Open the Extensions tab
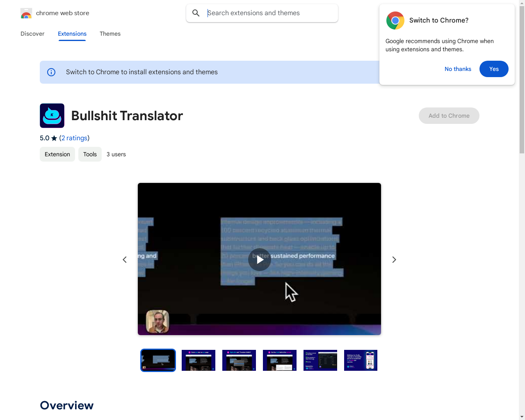525x420 pixels. 72,34
